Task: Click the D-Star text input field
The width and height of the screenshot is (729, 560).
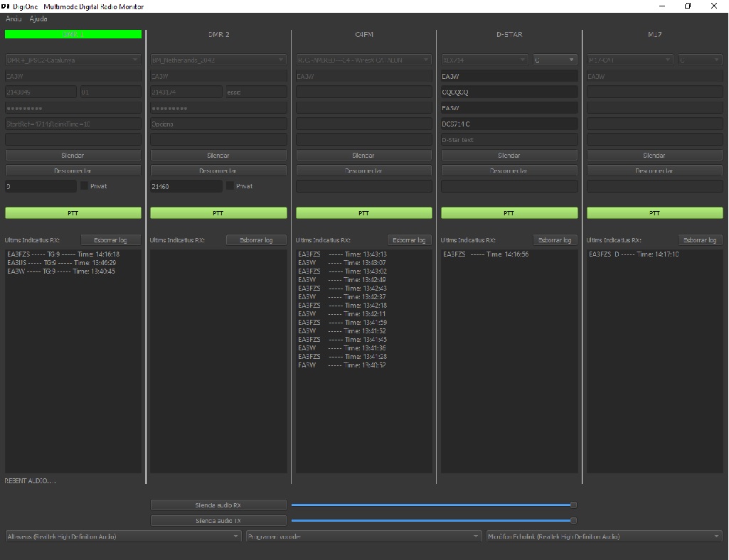Action: 509,139
